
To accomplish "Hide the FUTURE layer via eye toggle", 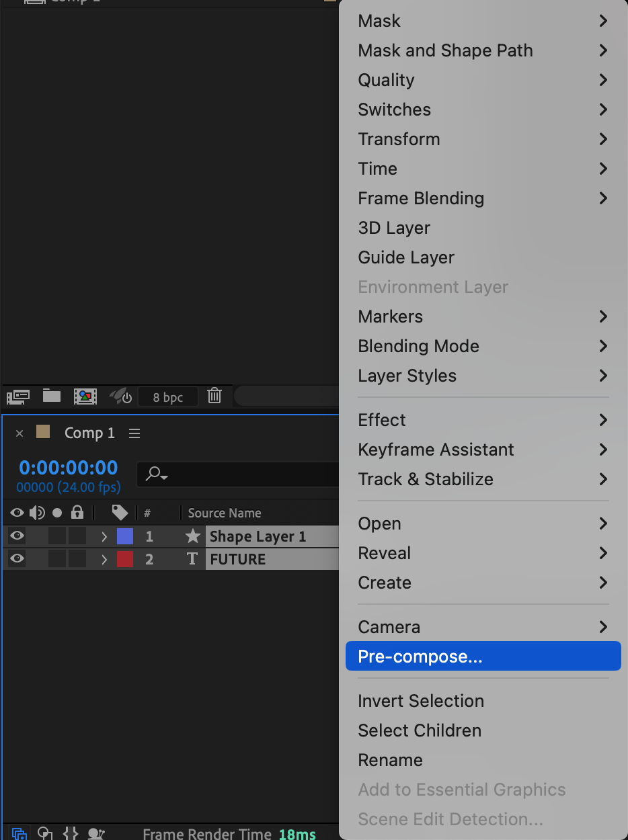I will coord(17,558).
